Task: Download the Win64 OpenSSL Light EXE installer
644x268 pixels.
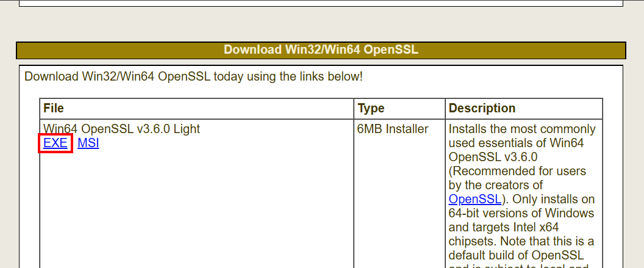Action: [x=55, y=143]
